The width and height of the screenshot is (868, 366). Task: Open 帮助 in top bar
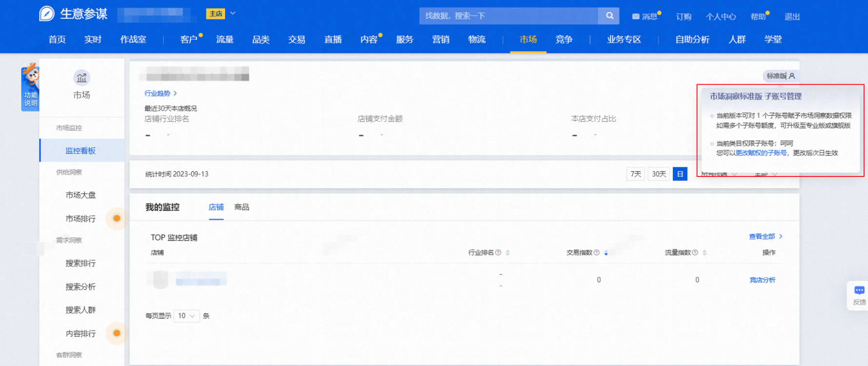[x=758, y=17]
